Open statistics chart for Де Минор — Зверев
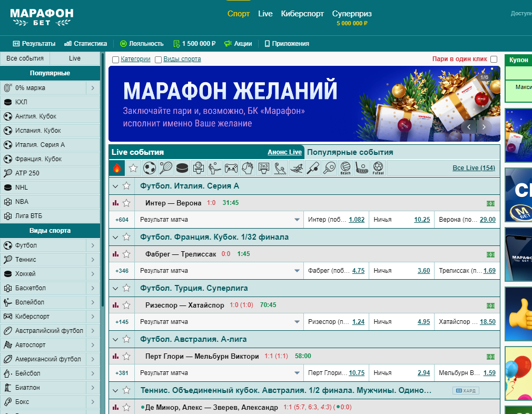This screenshot has width=532, height=414. [x=116, y=407]
